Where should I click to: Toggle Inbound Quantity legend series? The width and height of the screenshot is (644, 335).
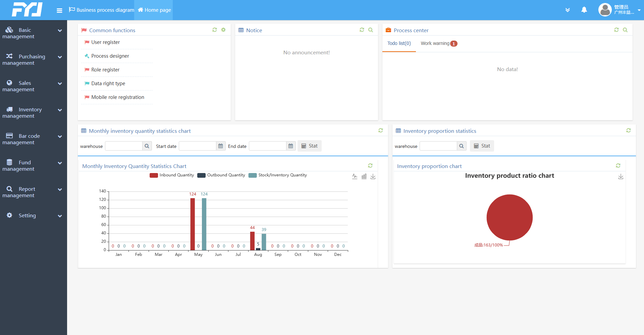(x=172, y=175)
